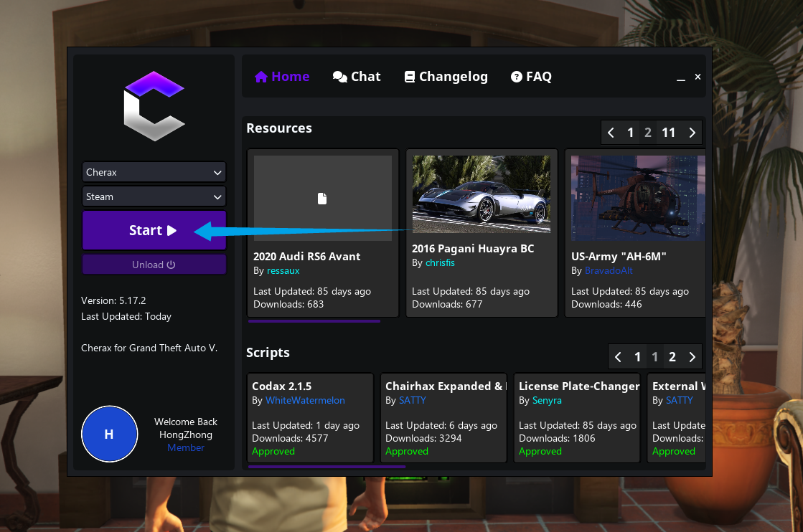Viewport: 803px width, 532px height.
Task: Go to next Resources page arrow
Action: (692, 133)
